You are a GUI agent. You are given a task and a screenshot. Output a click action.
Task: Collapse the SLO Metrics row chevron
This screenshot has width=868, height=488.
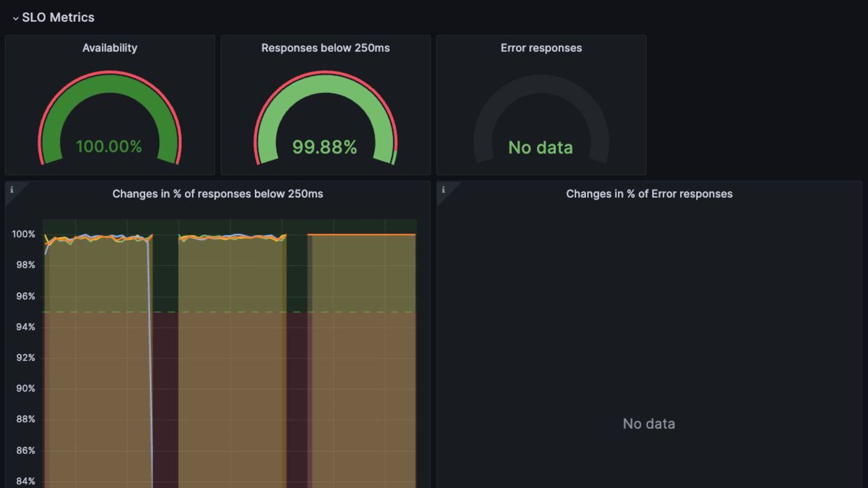(x=16, y=19)
